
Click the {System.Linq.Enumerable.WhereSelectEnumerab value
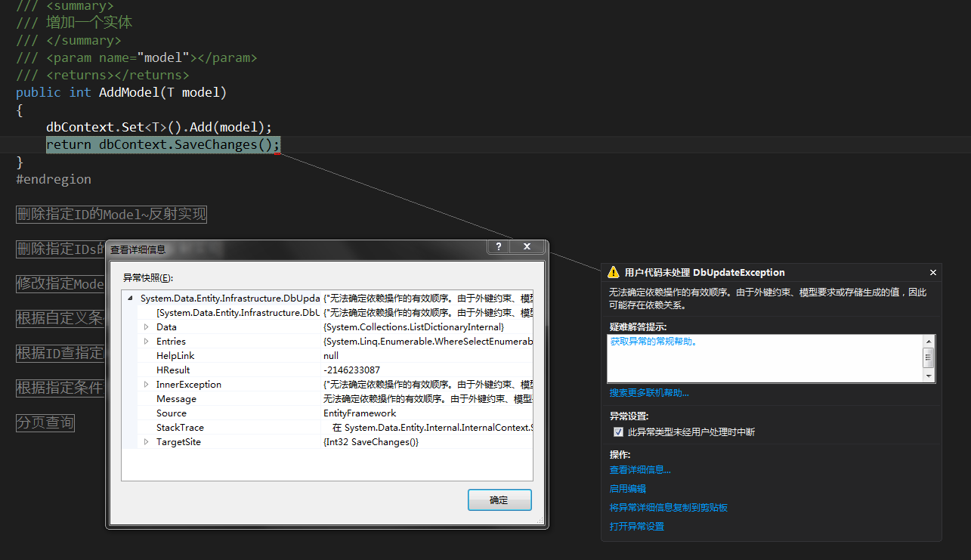(x=428, y=342)
